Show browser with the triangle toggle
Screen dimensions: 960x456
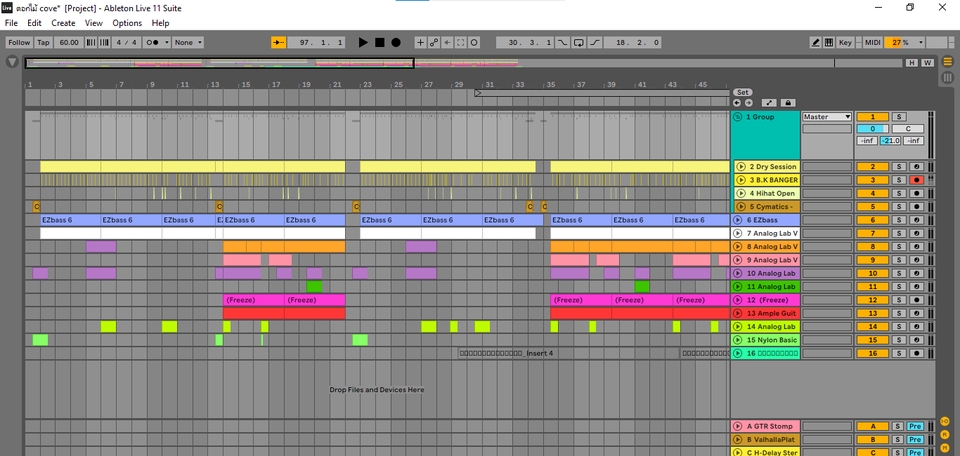point(12,62)
